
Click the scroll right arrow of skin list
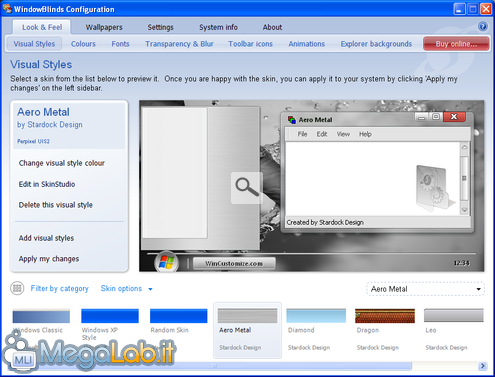pyautogui.click(x=482, y=366)
